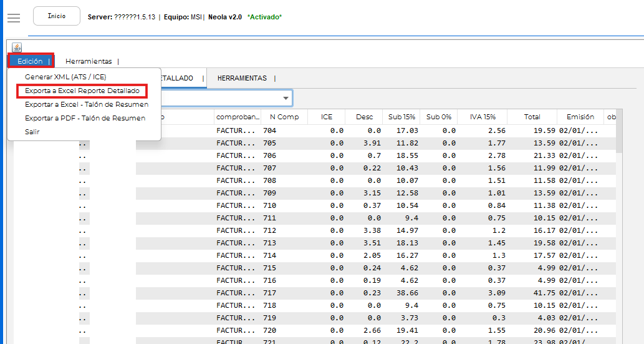Select Generar XML (ATS / ICE)
The height and width of the screenshot is (344, 644).
[x=65, y=77]
